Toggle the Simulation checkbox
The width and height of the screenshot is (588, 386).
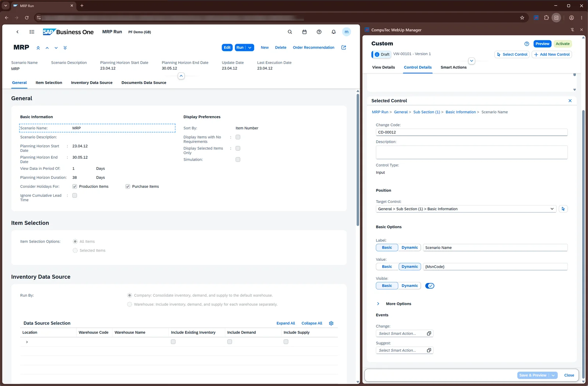tap(238, 160)
